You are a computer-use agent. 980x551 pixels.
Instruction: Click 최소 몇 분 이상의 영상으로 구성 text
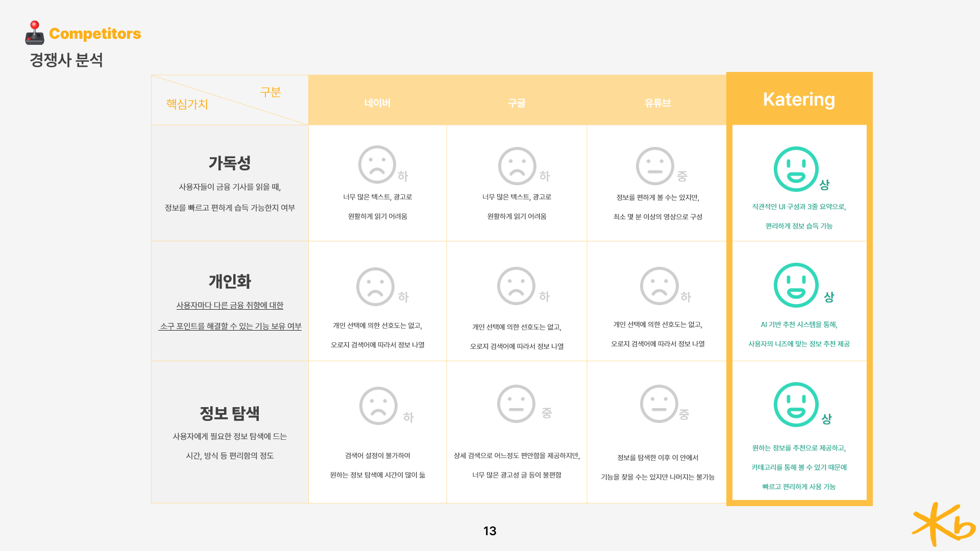coord(657,217)
